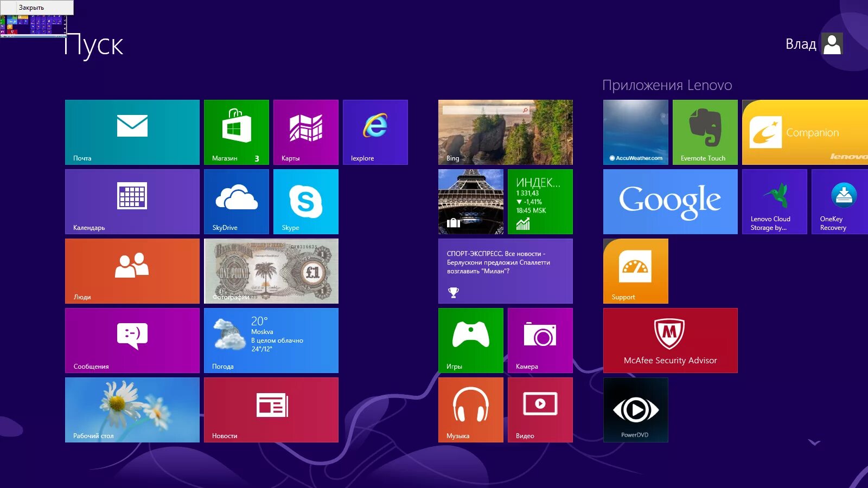Screen dimensions: 868x488
Task: Open the Календарь calendar tile
Action: click(132, 202)
